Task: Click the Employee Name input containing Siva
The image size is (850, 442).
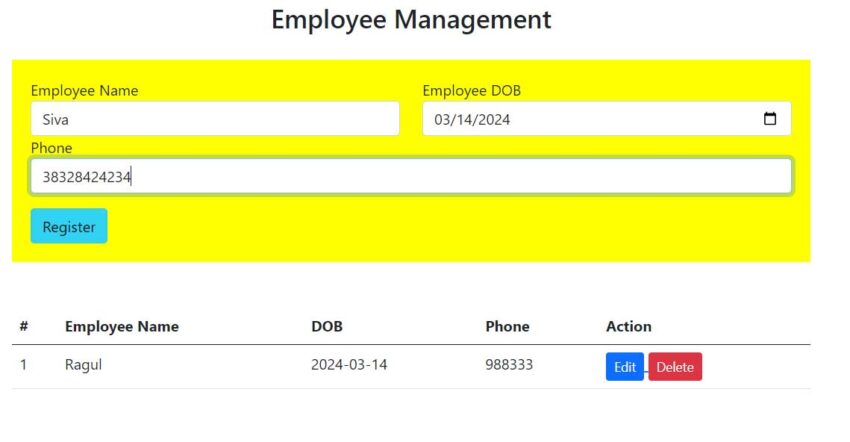Action: [215, 119]
